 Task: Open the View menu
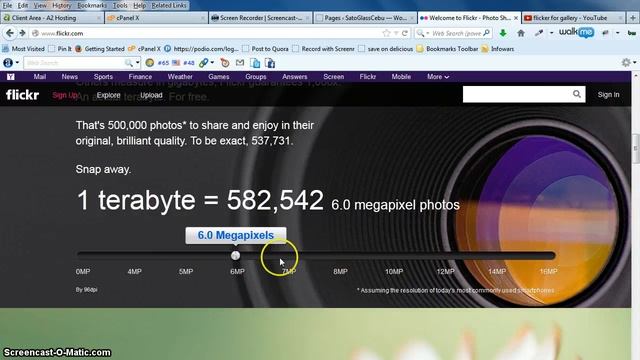40,5
